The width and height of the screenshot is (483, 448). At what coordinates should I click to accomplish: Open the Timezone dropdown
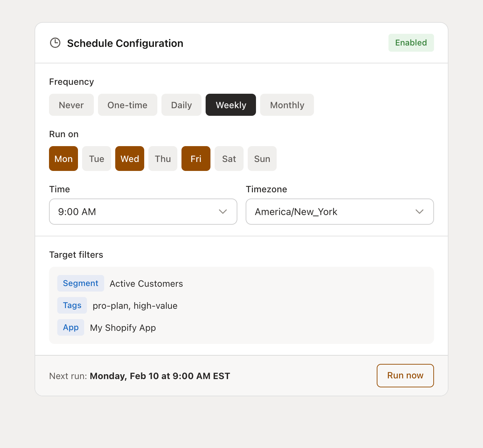tap(339, 212)
